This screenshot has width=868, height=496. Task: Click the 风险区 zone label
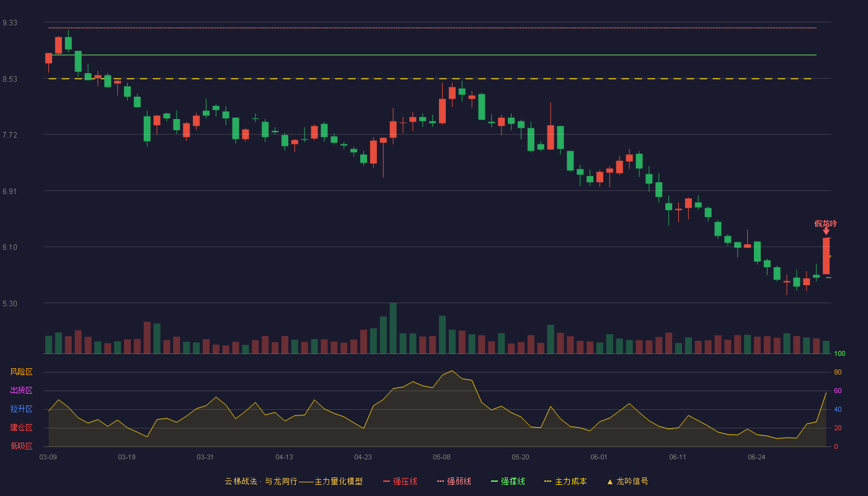22,372
